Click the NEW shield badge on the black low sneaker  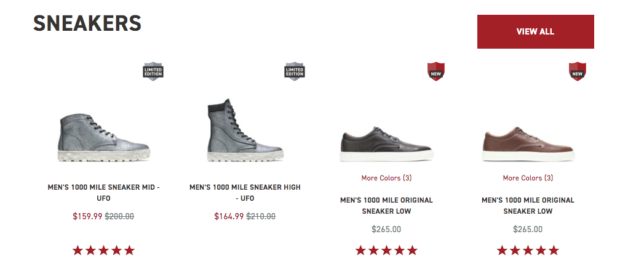(x=435, y=71)
